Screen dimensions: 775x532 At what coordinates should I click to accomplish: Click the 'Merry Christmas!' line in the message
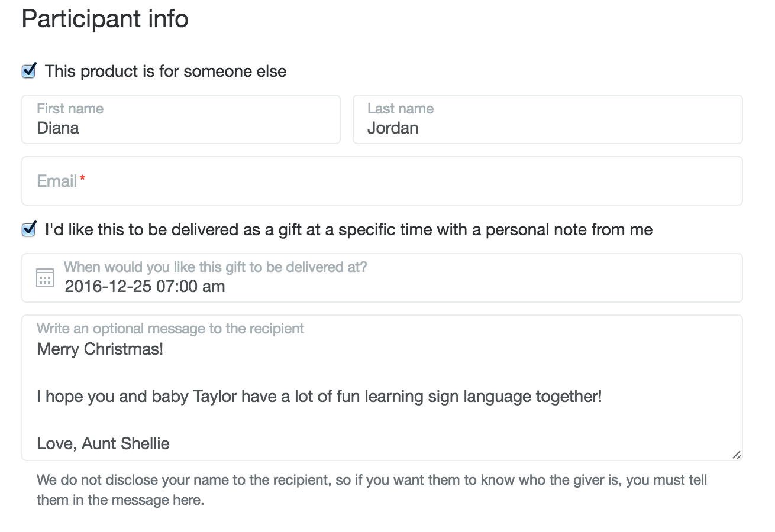100,349
